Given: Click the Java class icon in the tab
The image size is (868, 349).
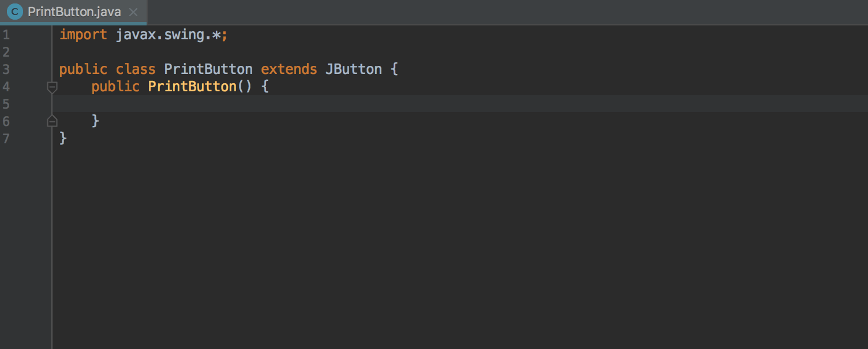Looking at the screenshot, I should coord(15,12).
